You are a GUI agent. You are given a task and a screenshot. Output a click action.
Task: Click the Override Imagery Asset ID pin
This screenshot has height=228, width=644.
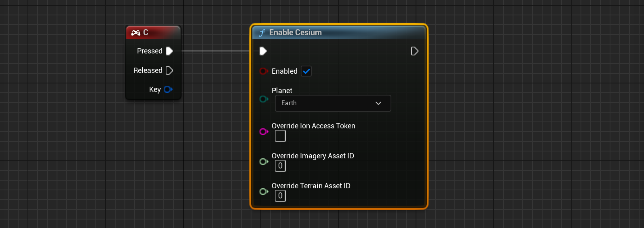click(264, 162)
